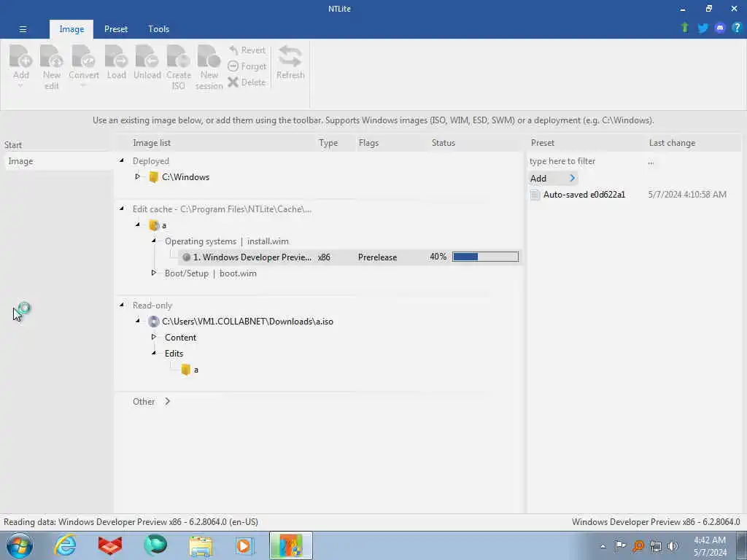Click the green update arrow icon
Viewport: 747px width, 560px height.
pyautogui.click(x=685, y=28)
